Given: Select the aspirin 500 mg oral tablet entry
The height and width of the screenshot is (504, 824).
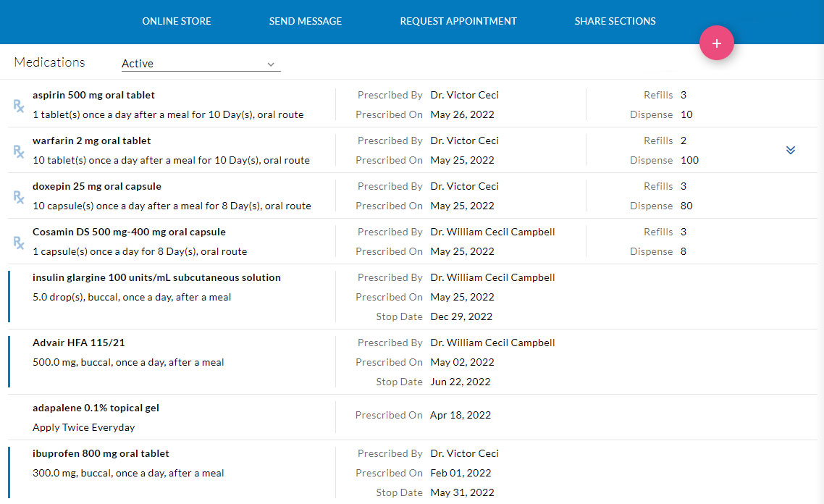Looking at the screenshot, I should [x=93, y=95].
